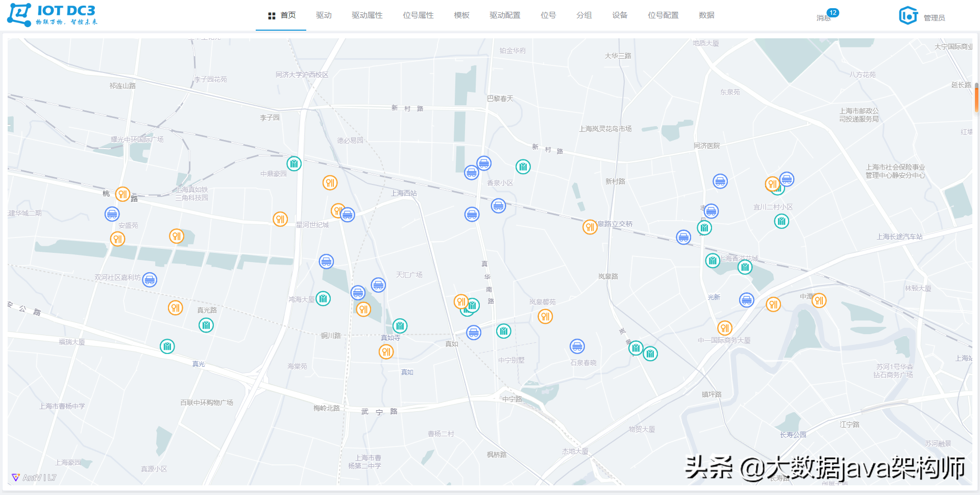The image size is (980, 495).
Task: Open the 驱动属性 menu item
Action: click(367, 15)
